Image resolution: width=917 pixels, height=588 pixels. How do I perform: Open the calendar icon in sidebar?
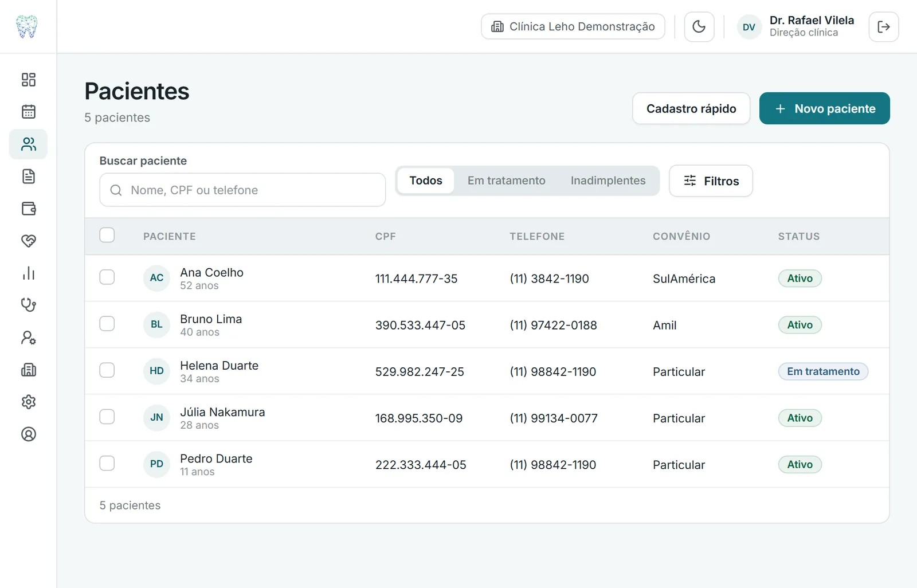[x=29, y=112]
